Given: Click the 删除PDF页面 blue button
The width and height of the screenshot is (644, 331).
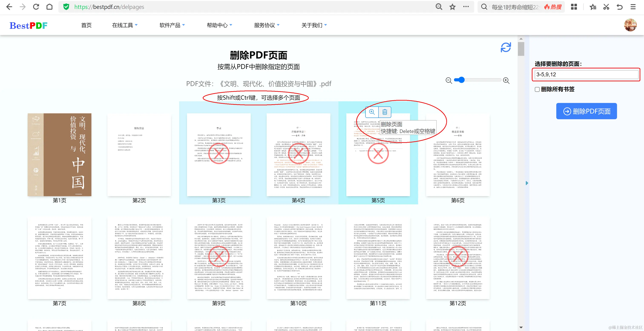Looking at the screenshot, I should tap(586, 111).
